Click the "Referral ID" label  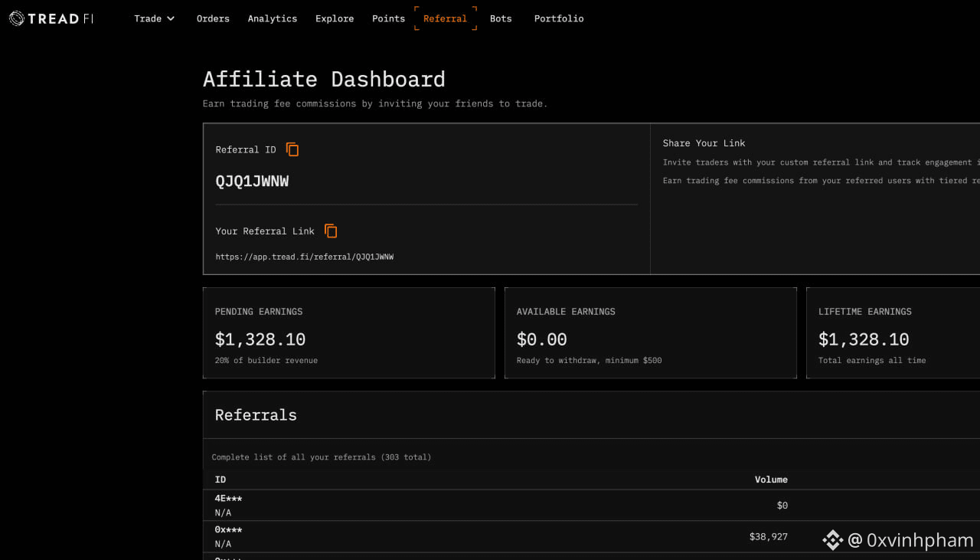246,150
